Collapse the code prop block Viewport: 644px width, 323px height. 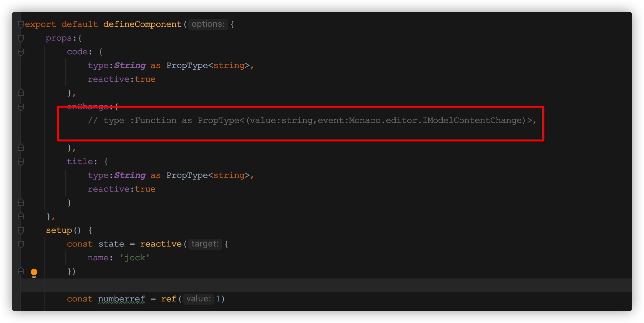point(21,52)
